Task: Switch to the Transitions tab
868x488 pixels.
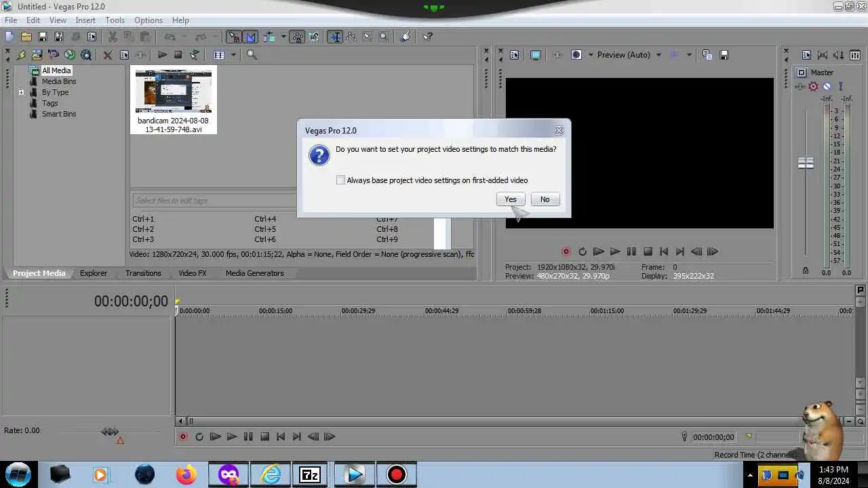Action: pos(143,273)
